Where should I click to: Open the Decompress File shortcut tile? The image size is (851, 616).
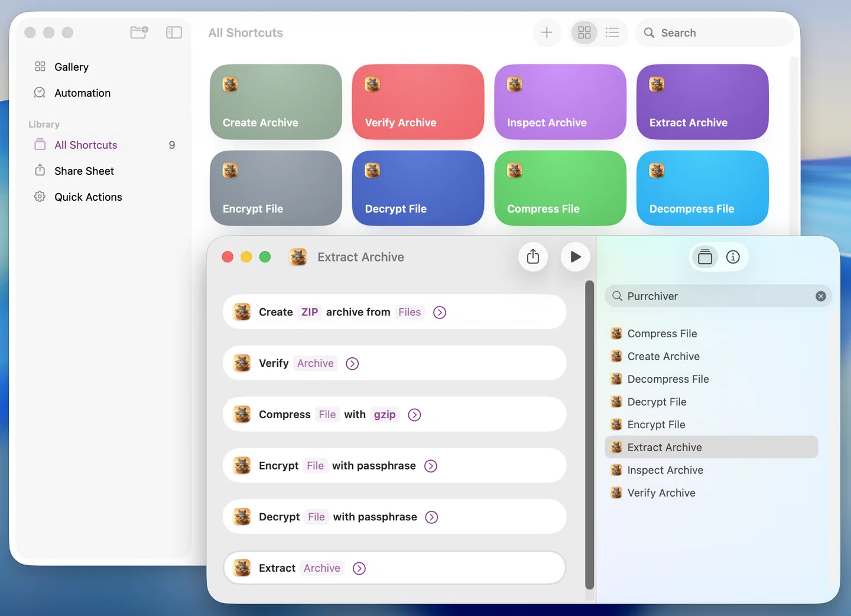(x=703, y=188)
